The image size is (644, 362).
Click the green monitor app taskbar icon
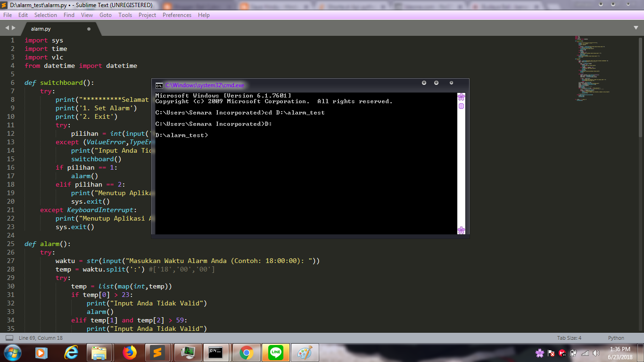click(188, 352)
